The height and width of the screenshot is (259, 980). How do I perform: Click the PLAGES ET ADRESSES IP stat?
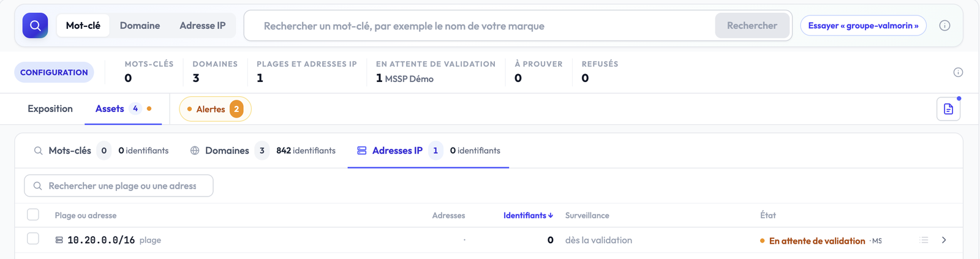click(x=307, y=72)
